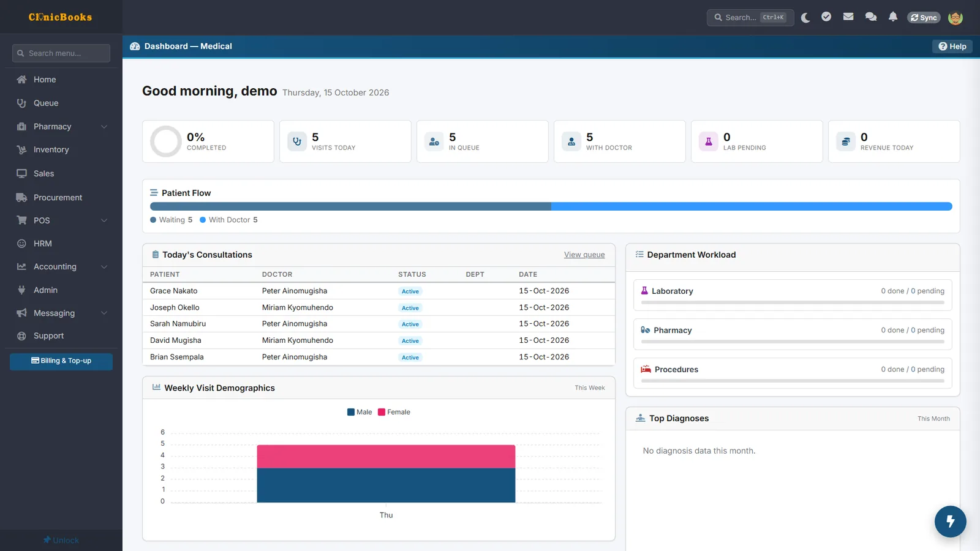Image resolution: width=980 pixels, height=551 pixels.
Task: Click the Revenue Today coins icon
Action: [846, 141]
